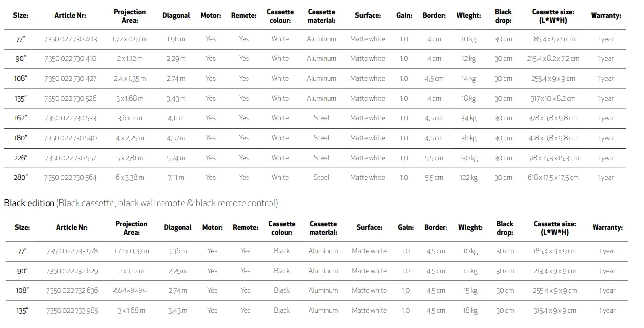Viewport: 644px width, 328px height.
Task: Click the Article Nr column header in top table
Action: [70, 15]
